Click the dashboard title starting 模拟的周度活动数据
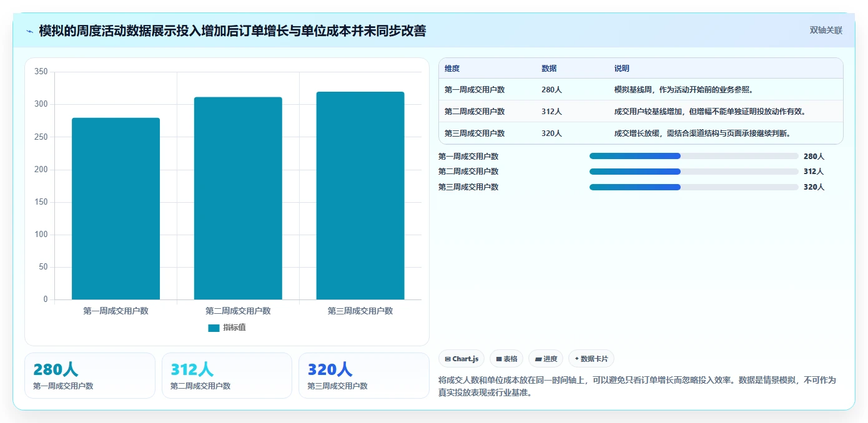This screenshot has width=868, height=423. (232, 31)
